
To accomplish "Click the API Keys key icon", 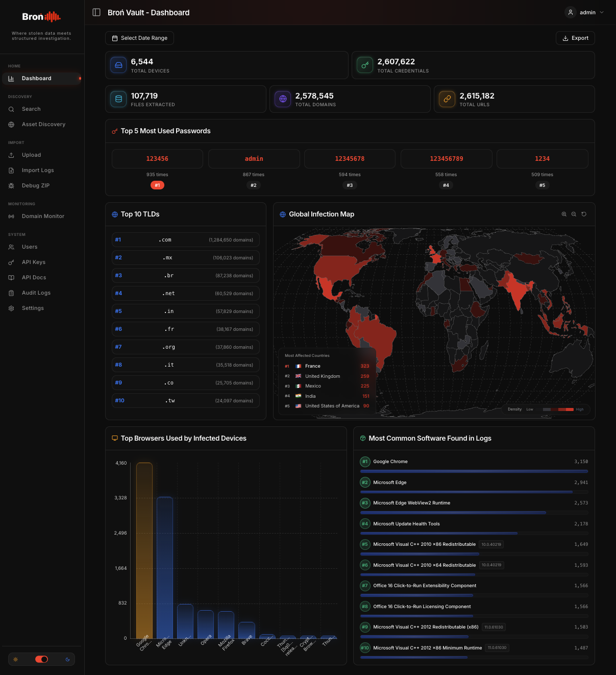I will tap(11, 262).
